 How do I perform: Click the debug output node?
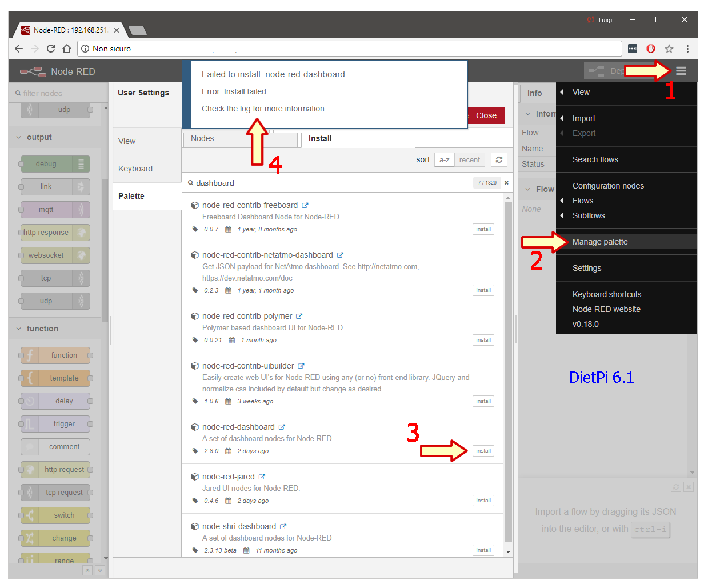pyautogui.click(x=55, y=164)
